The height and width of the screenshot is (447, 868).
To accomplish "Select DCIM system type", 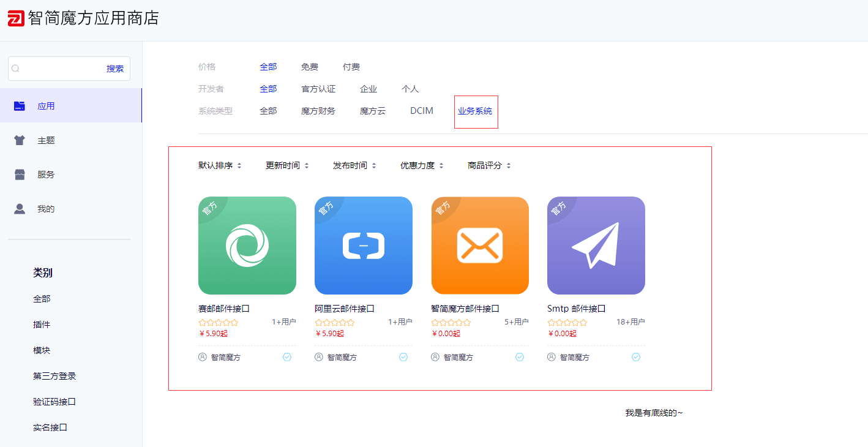I will coord(422,111).
